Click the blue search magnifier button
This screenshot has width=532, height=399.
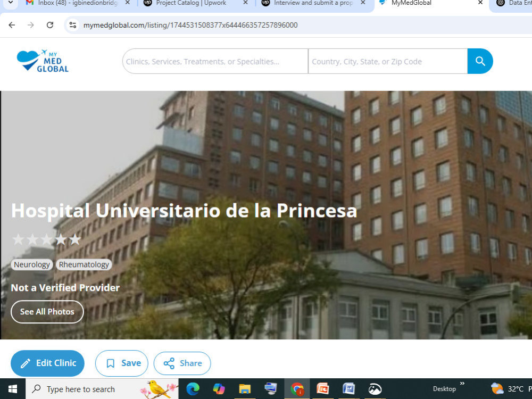click(x=480, y=61)
